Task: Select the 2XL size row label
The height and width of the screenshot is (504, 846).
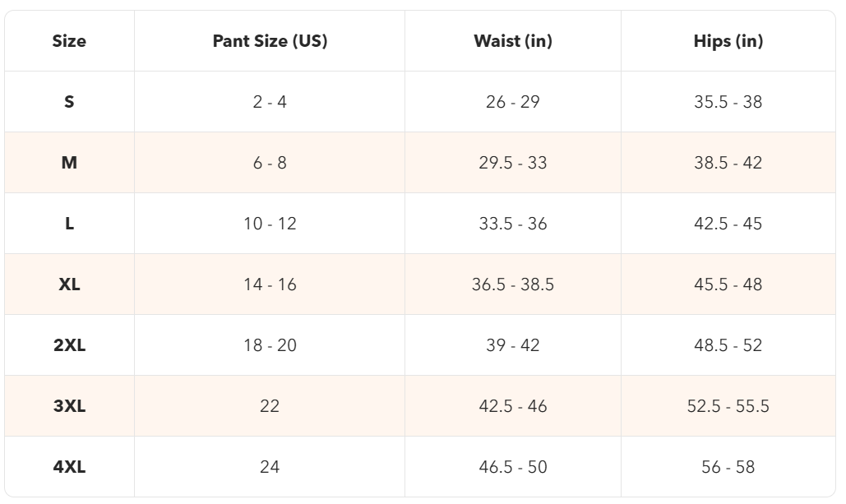Action: coord(69,345)
